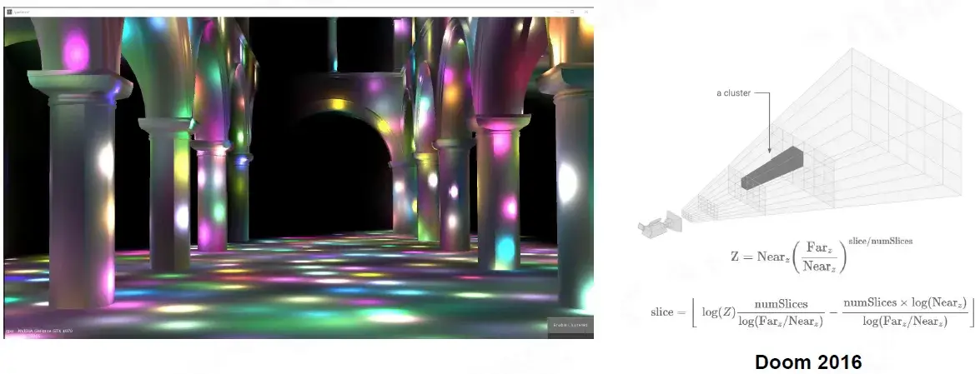Click the Enable Clustered button in render window
The height and width of the screenshot is (374, 980).
click(570, 326)
